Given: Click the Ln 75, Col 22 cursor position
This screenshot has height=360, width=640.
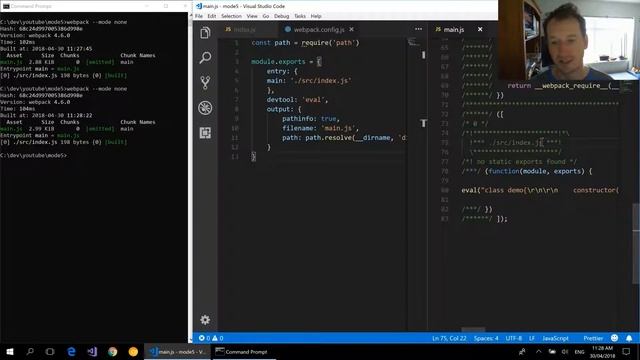Looking at the screenshot, I should pos(449,338).
